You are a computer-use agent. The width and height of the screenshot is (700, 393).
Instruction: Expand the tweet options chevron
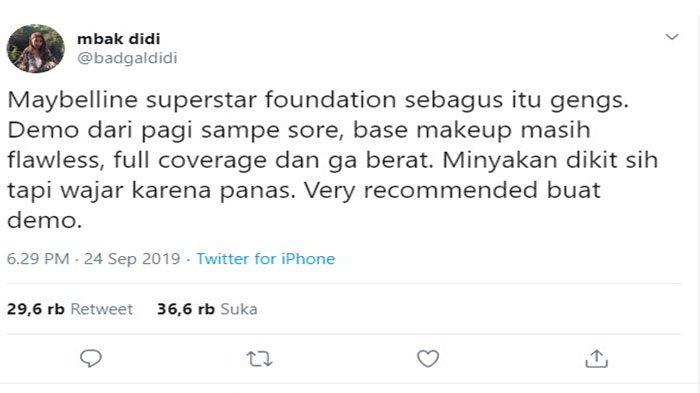click(x=672, y=37)
